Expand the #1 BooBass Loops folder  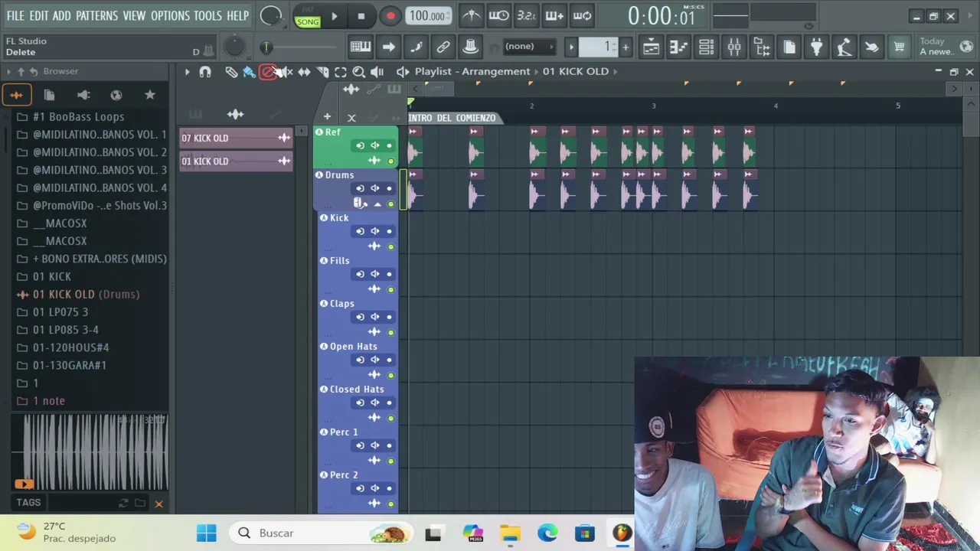(x=78, y=116)
